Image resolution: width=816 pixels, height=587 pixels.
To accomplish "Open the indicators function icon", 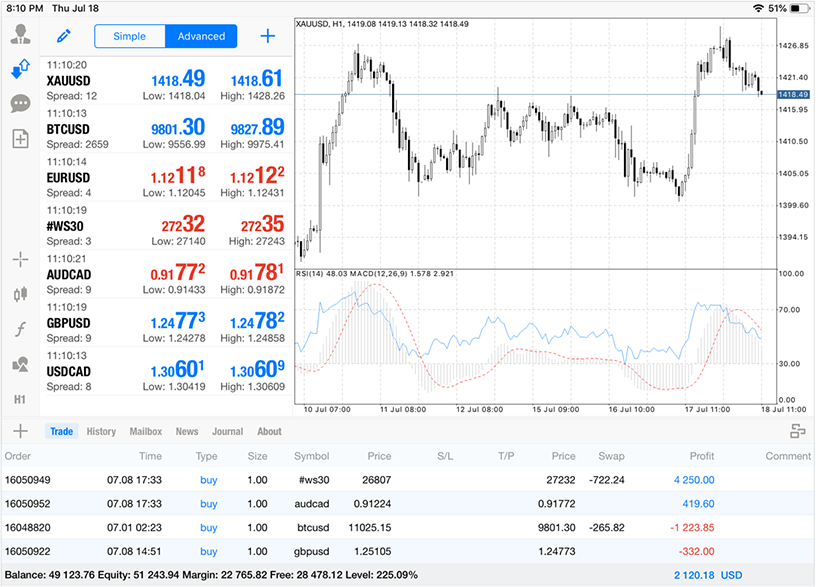I will pyautogui.click(x=20, y=329).
